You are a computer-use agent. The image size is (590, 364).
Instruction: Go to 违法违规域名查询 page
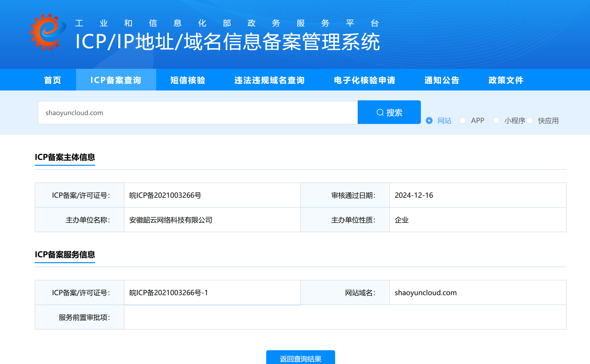[269, 80]
